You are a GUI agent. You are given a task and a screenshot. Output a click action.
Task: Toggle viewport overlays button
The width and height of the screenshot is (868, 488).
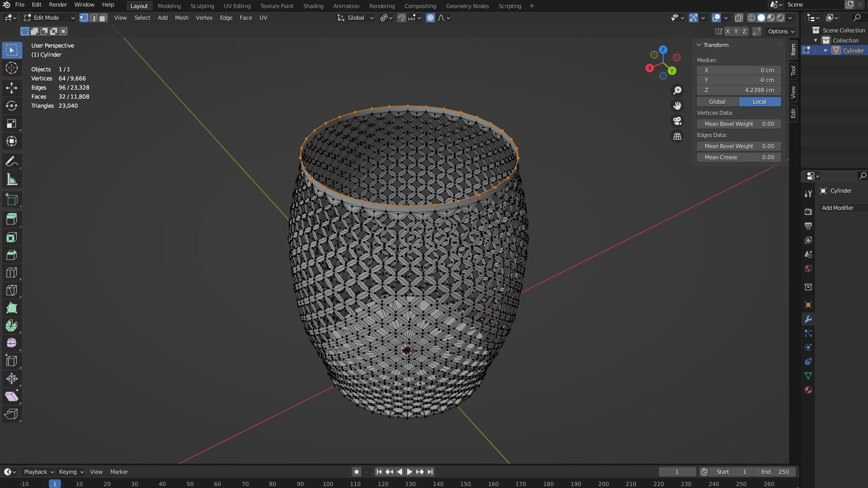coord(716,18)
